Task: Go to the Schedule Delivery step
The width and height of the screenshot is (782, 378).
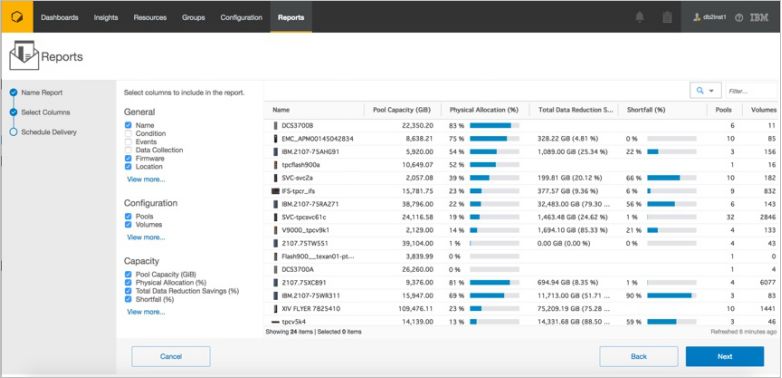Action: pyautogui.click(x=49, y=132)
